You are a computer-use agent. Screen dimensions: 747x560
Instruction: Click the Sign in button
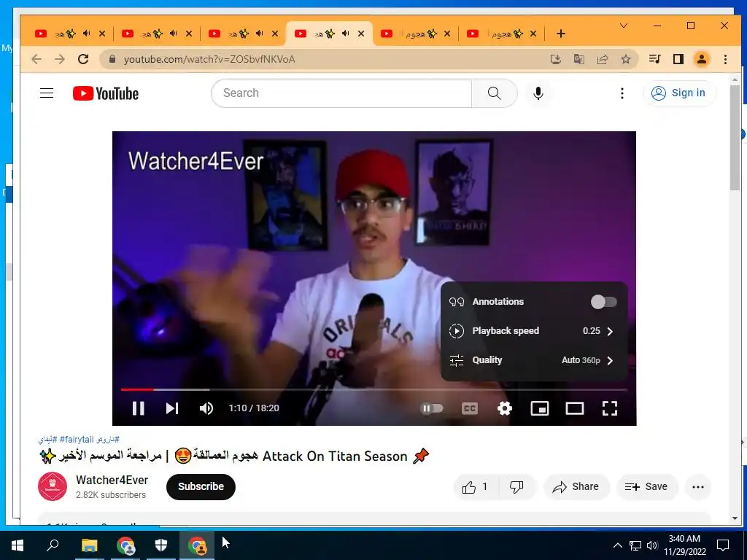tap(679, 93)
